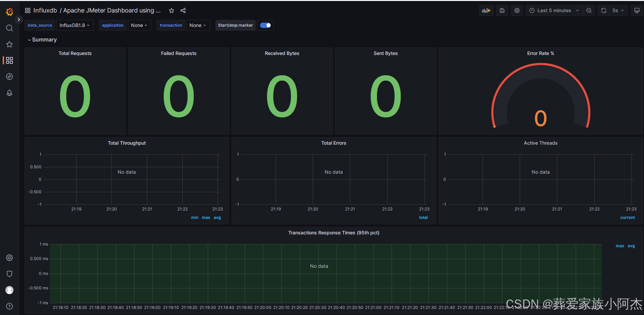Click the Start/stop marker label
The height and width of the screenshot is (315, 644).
click(235, 25)
